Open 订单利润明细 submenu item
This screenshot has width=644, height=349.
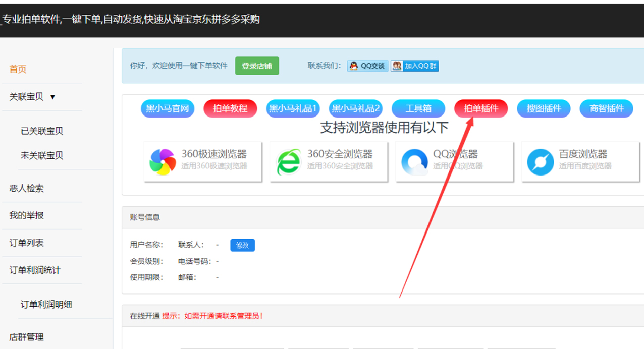(46, 304)
